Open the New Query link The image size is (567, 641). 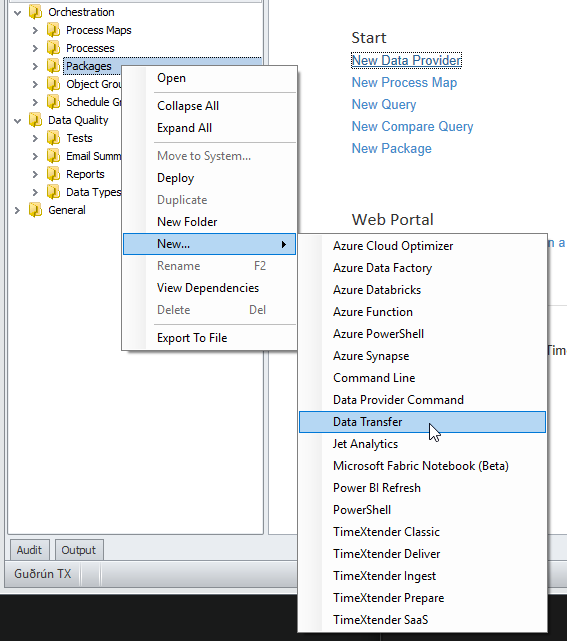384,105
